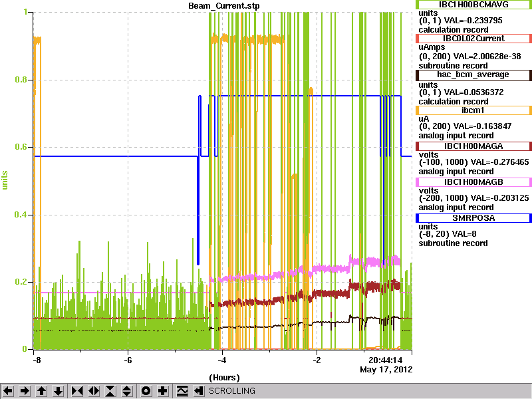Click the vertical units y-axis label
This screenshot has width=532, height=399.
tap(5, 180)
